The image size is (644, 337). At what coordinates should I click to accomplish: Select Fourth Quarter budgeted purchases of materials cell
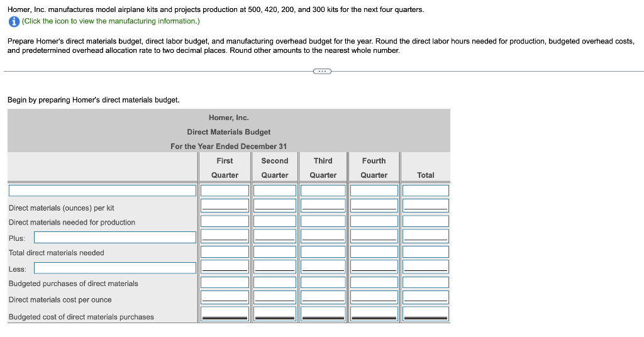(x=374, y=282)
